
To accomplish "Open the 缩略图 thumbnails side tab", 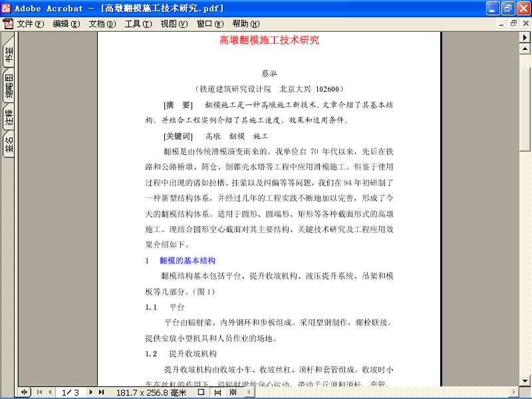I will pos(9,86).
